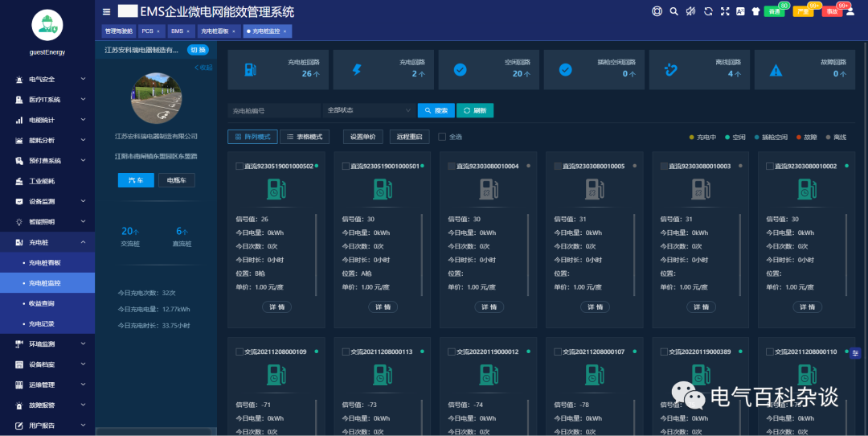Collapse the 充电桩 sidebar menu
This screenshot has height=436, width=868.
click(x=47, y=242)
